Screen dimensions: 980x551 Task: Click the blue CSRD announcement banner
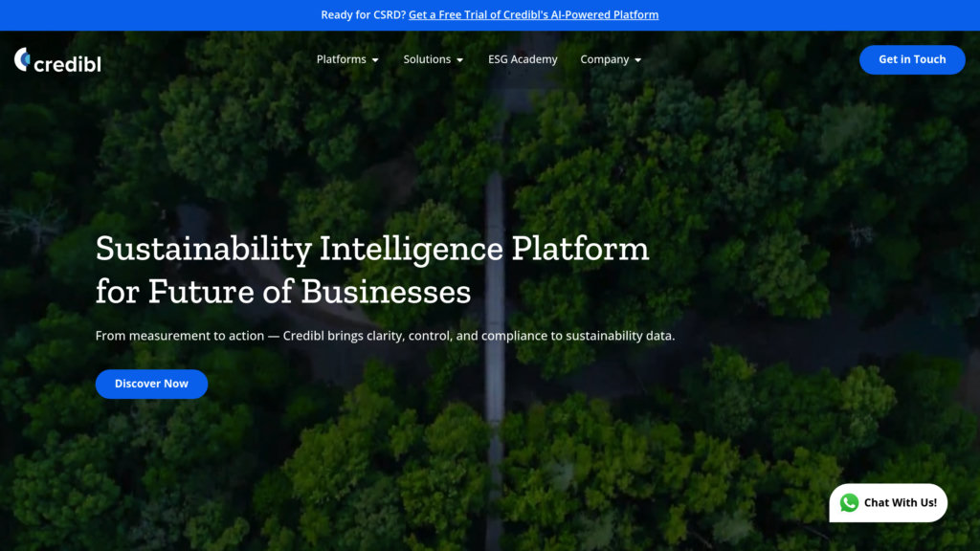coord(490,14)
